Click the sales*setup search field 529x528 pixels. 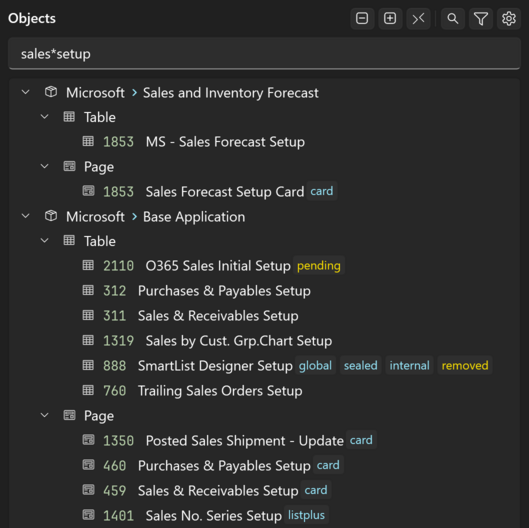click(264, 54)
